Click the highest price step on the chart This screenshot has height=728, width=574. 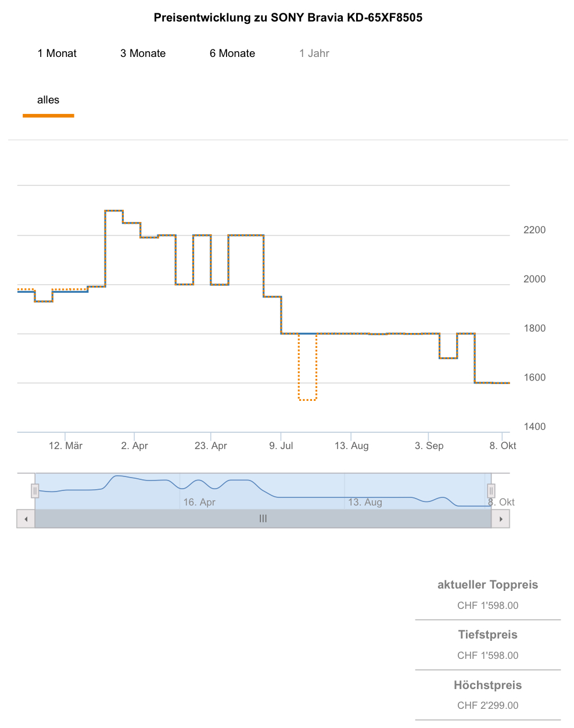coord(114,211)
